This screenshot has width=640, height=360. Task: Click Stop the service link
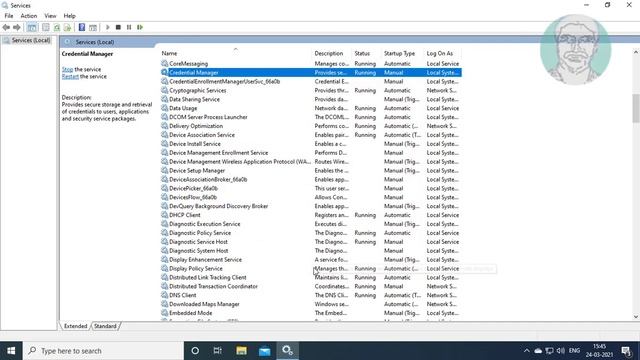click(67, 69)
